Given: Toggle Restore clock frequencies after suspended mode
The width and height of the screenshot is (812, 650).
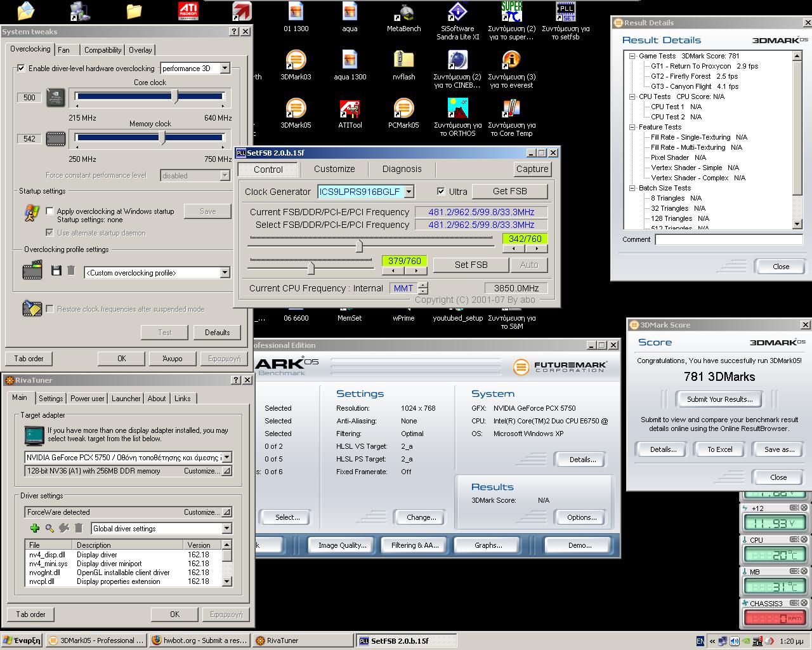Looking at the screenshot, I should (x=49, y=308).
